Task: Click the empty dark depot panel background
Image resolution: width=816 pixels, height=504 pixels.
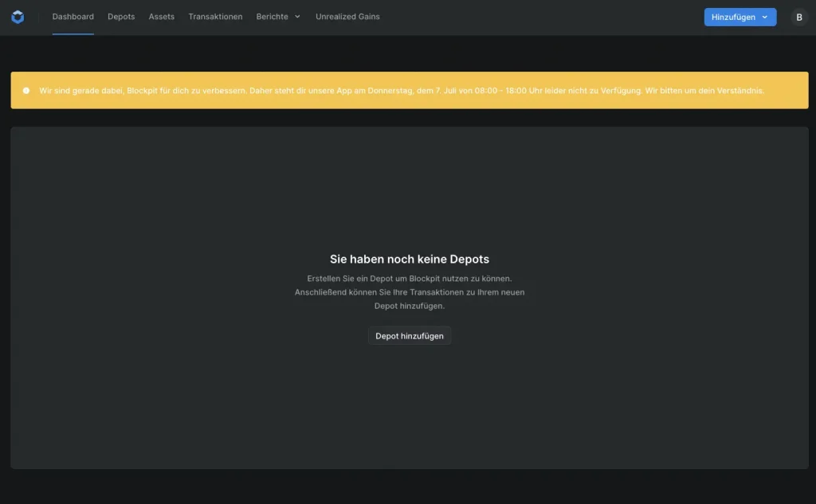Action: point(159,382)
